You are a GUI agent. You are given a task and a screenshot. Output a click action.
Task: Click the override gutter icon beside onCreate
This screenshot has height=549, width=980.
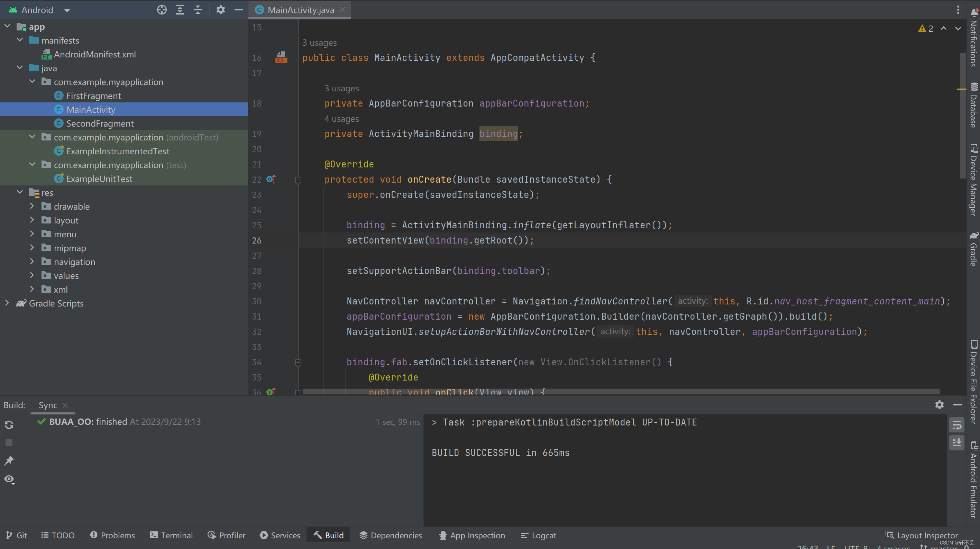[271, 179]
